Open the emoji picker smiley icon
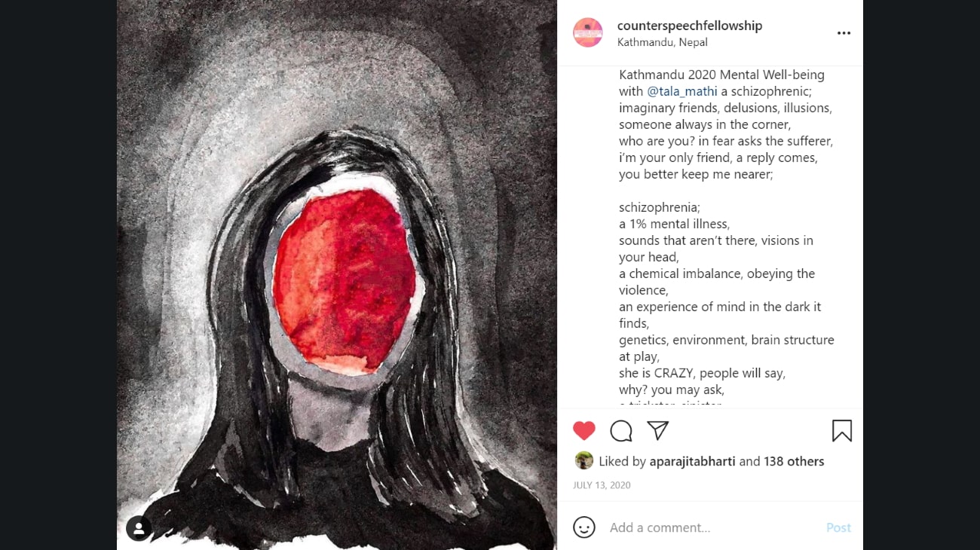980x550 pixels. pyautogui.click(x=584, y=527)
